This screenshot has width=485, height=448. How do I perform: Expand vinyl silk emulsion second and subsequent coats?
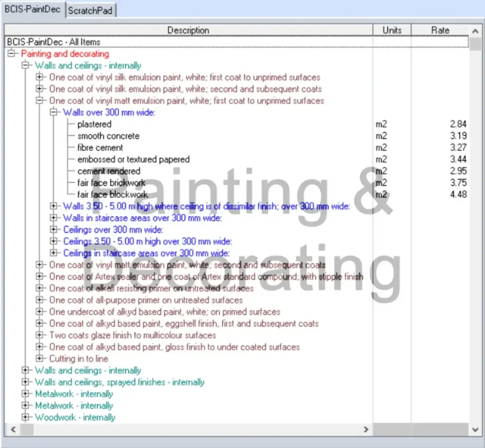39,89
